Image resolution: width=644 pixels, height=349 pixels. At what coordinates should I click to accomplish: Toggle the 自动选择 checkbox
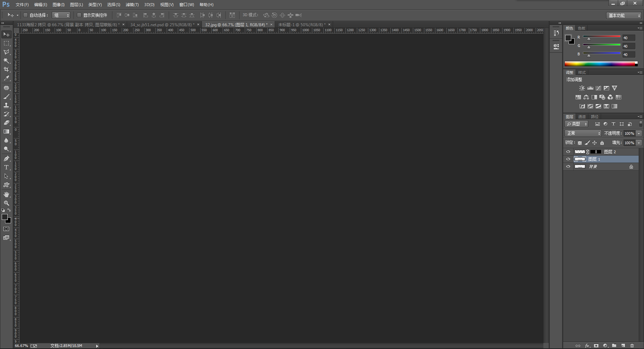point(25,15)
